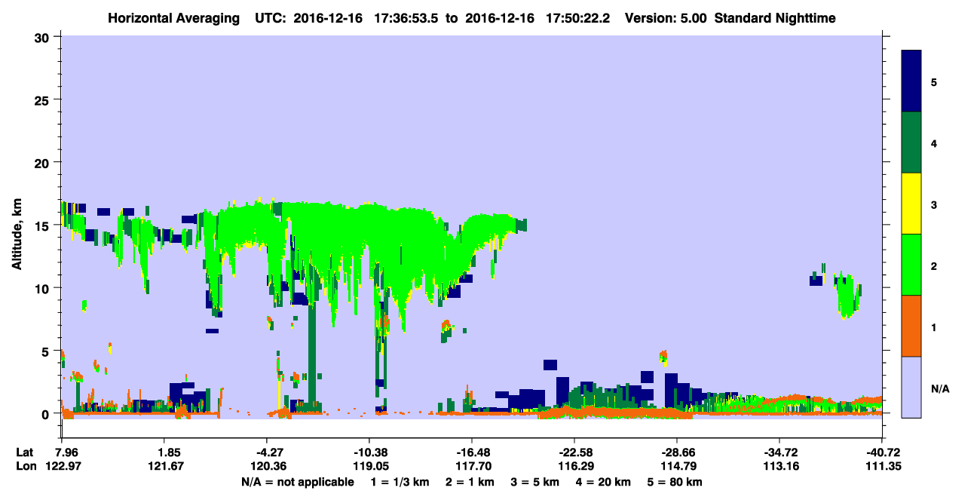The height and width of the screenshot is (503, 980).
Task: Click the 'Altitude, km' y-axis label
Action: click(x=16, y=235)
